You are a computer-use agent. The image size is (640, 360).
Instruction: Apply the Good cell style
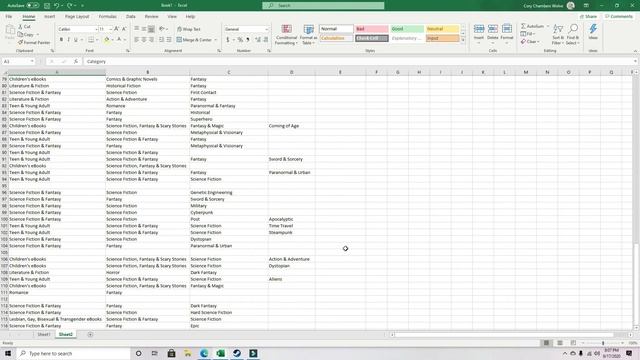pos(407,29)
